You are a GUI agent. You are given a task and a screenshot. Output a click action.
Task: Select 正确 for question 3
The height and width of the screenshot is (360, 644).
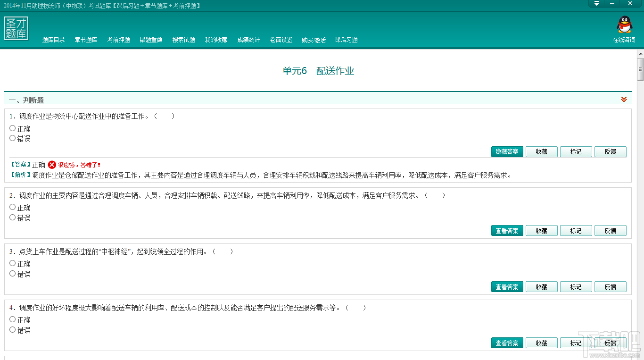pyautogui.click(x=13, y=263)
